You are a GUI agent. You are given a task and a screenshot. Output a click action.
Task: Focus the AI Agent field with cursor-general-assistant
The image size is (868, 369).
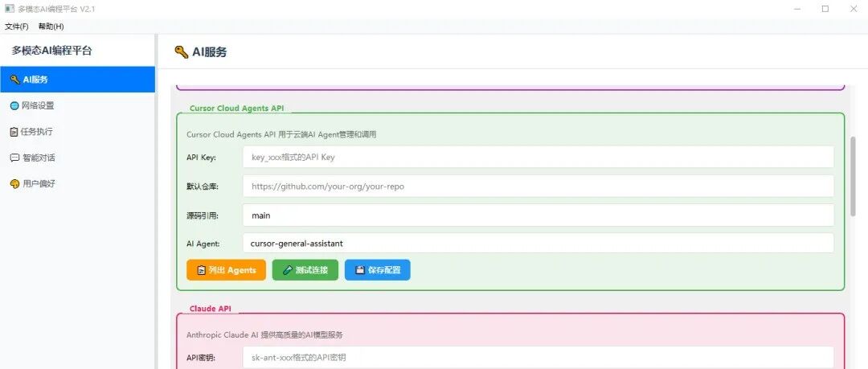click(x=538, y=244)
